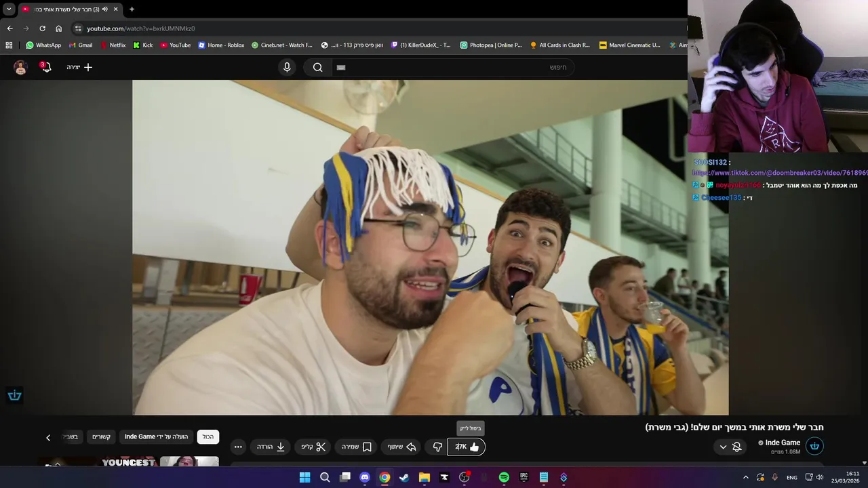Click the video player to pause
Screen dimensions: 868x488
point(430,247)
